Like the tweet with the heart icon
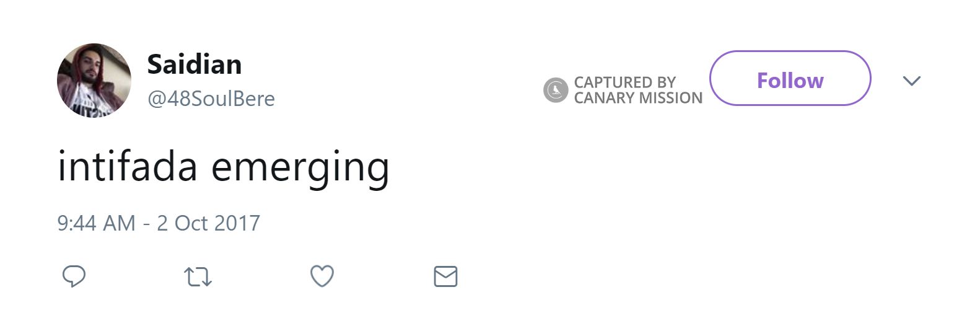980x331 pixels. point(322,276)
